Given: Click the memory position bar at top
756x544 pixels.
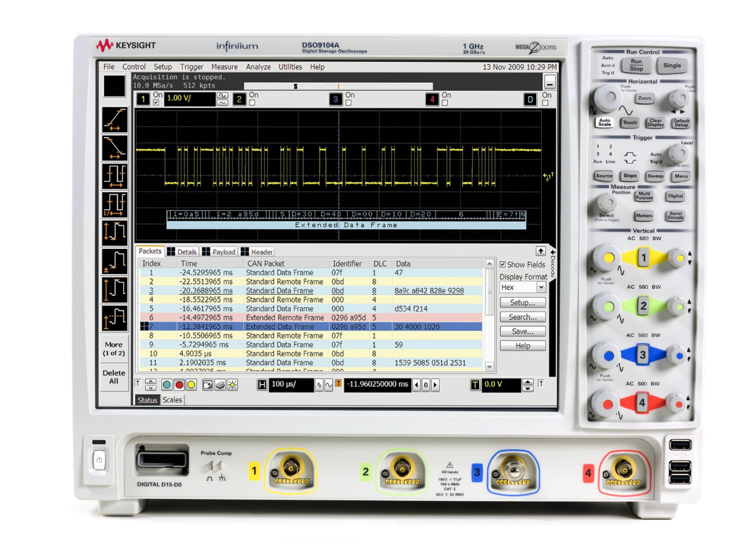Looking at the screenshot, I should pyautogui.click(x=338, y=87).
